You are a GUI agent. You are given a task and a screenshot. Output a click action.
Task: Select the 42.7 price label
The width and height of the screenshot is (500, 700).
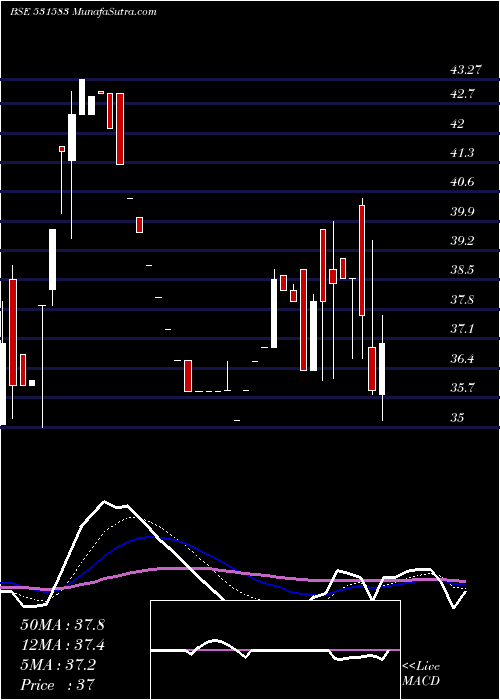point(464,94)
